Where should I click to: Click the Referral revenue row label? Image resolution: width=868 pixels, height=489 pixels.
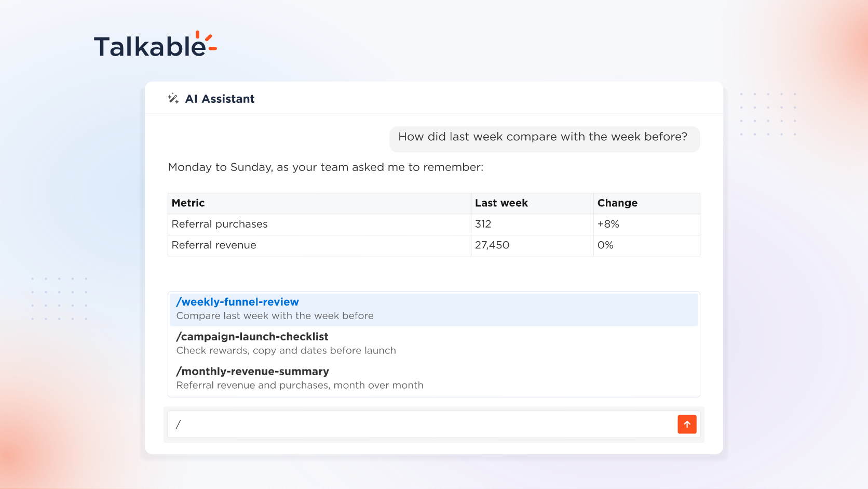coord(214,245)
